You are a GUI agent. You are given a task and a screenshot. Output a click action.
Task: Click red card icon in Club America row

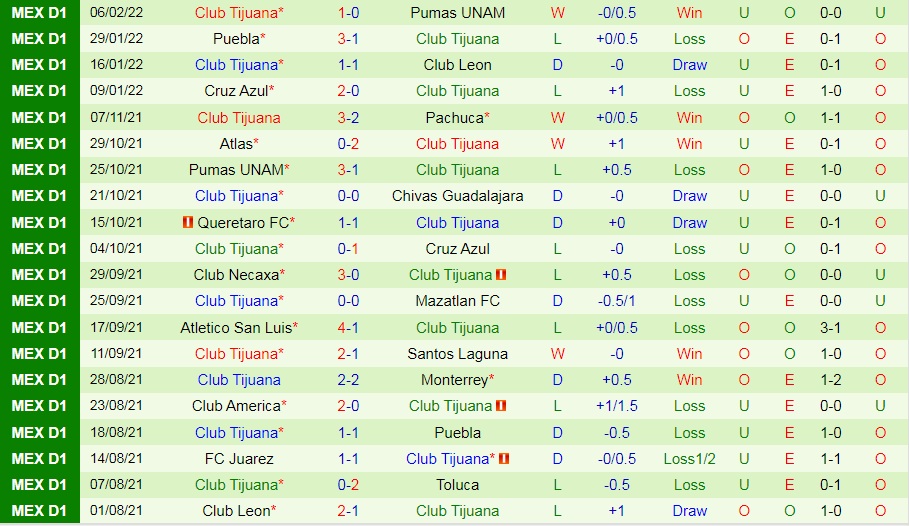(x=501, y=406)
